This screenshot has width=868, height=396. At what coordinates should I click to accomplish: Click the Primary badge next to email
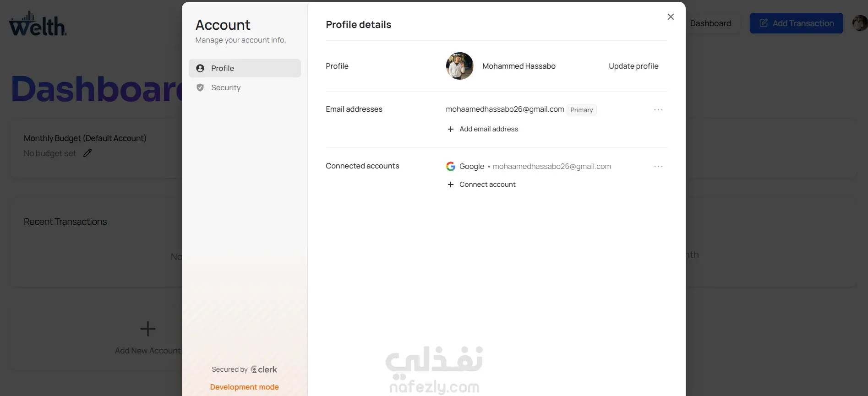pyautogui.click(x=581, y=110)
